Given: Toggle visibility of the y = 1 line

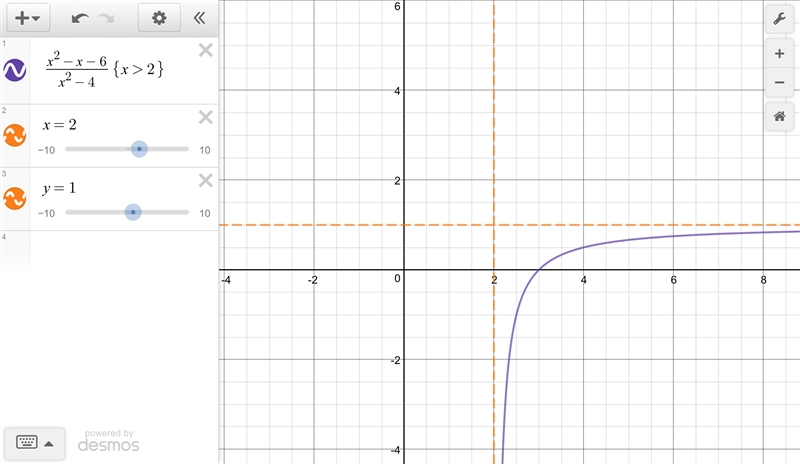Looking at the screenshot, I should (15, 199).
